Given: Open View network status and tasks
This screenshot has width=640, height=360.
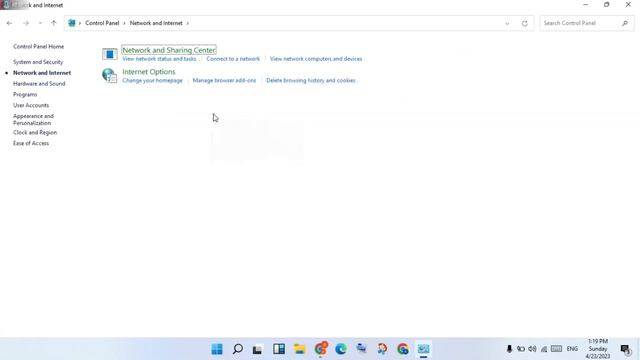Looking at the screenshot, I should pos(159,59).
